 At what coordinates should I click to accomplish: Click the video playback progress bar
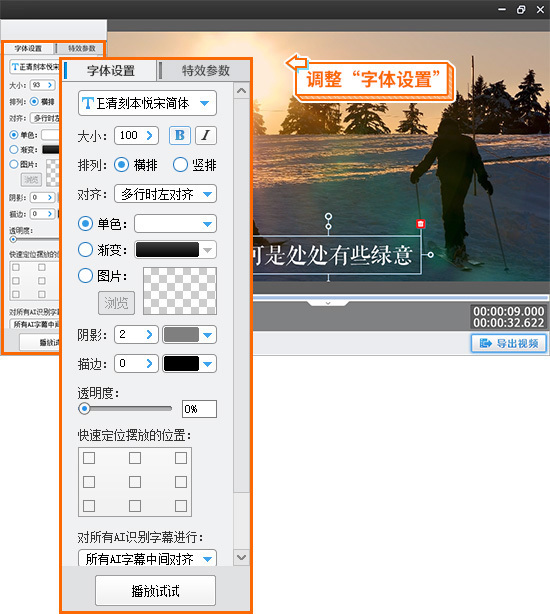400,298
